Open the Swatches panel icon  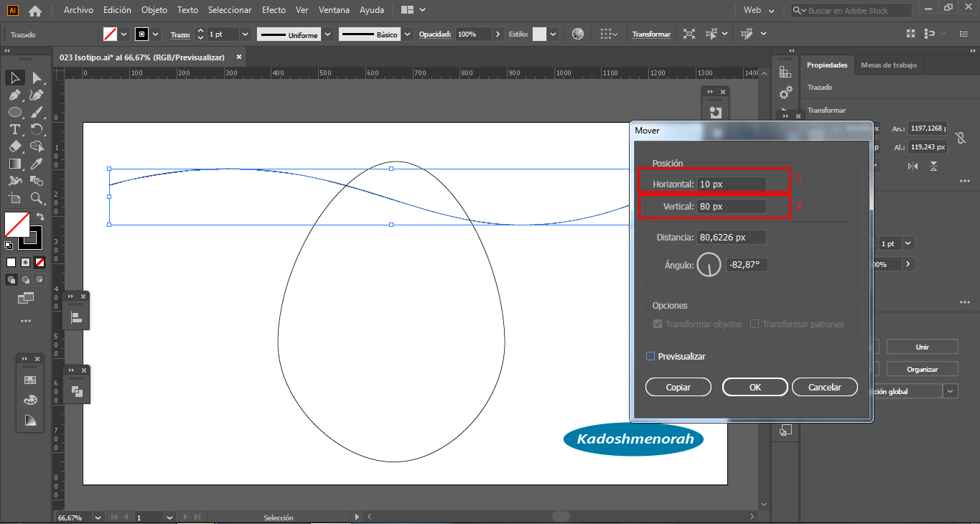tap(29, 380)
